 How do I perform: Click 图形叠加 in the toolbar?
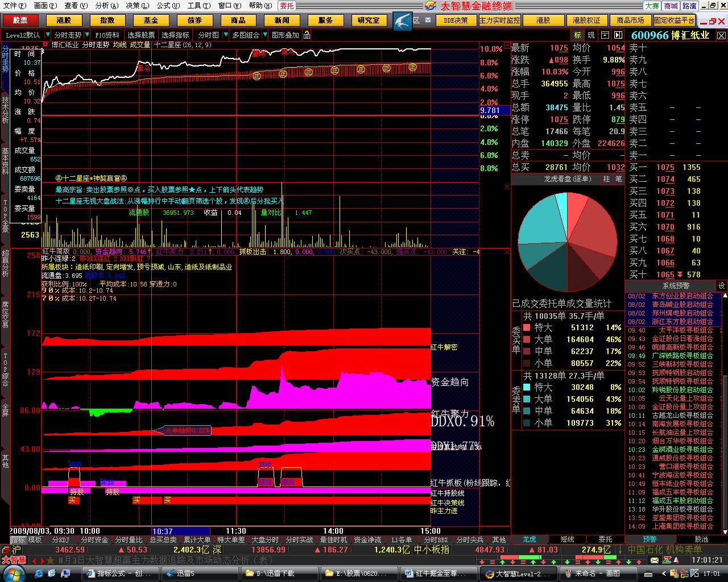(x=286, y=35)
